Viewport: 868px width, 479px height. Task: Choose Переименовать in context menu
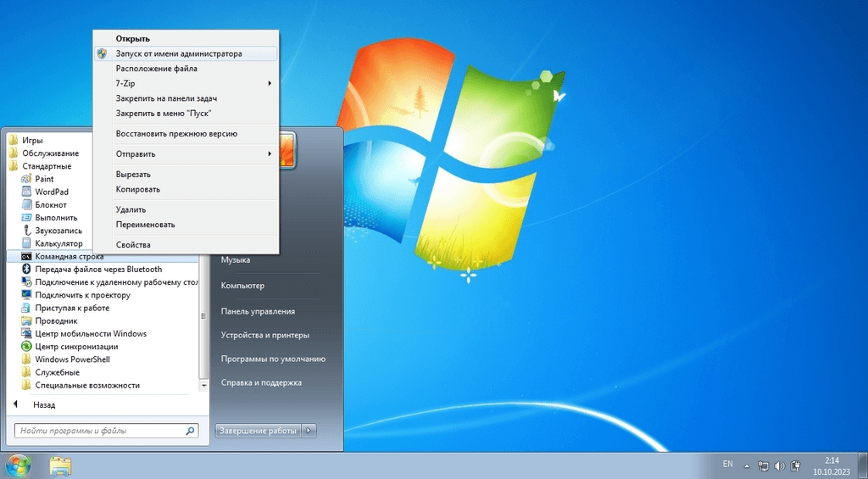pyautogui.click(x=186, y=225)
